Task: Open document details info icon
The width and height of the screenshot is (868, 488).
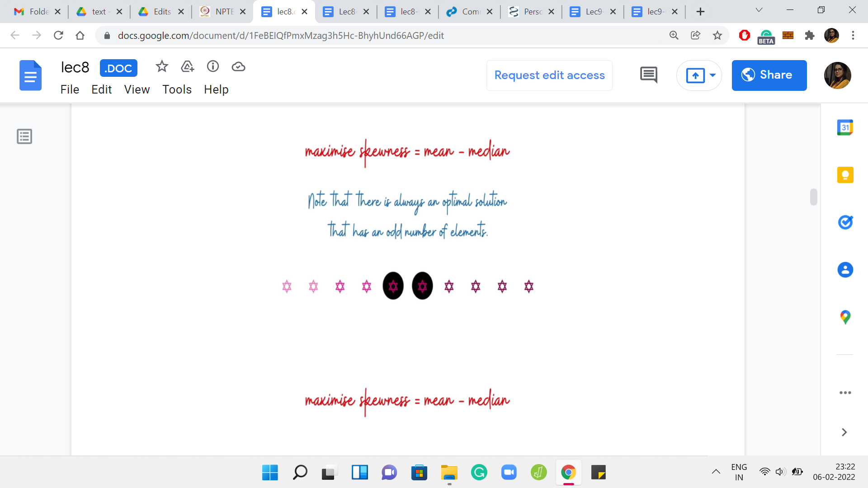Action: coord(213,67)
